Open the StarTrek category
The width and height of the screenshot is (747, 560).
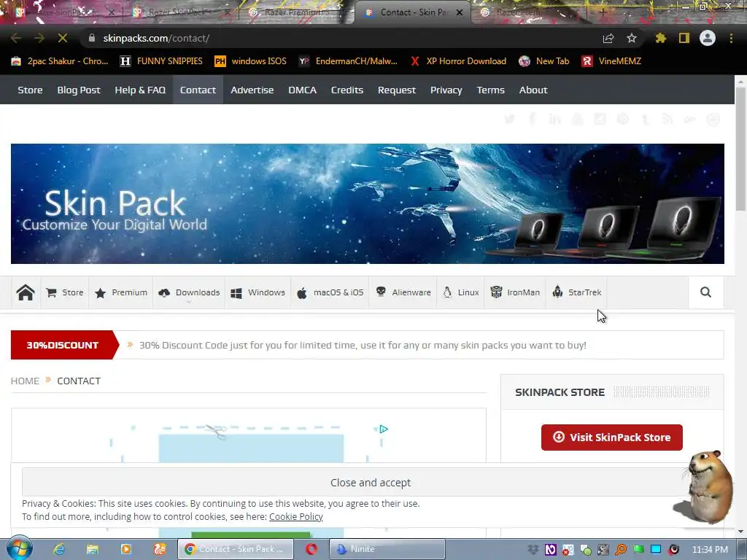click(x=576, y=292)
